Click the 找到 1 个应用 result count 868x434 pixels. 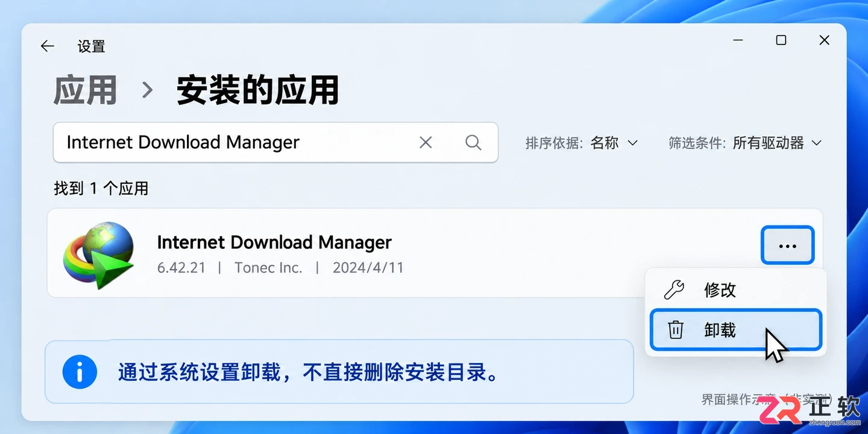pyautogui.click(x=101, y=189)
